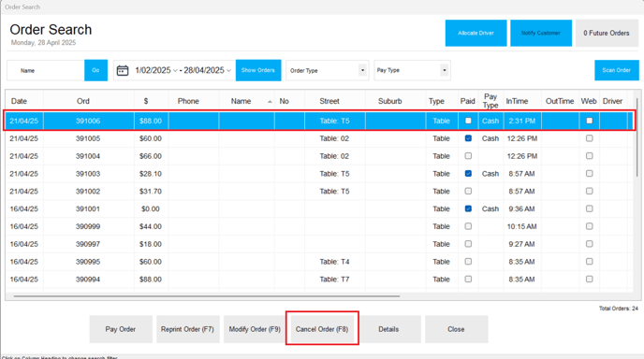Click the Name column sort arrow

pyautogui.click(x=270, y=102)
